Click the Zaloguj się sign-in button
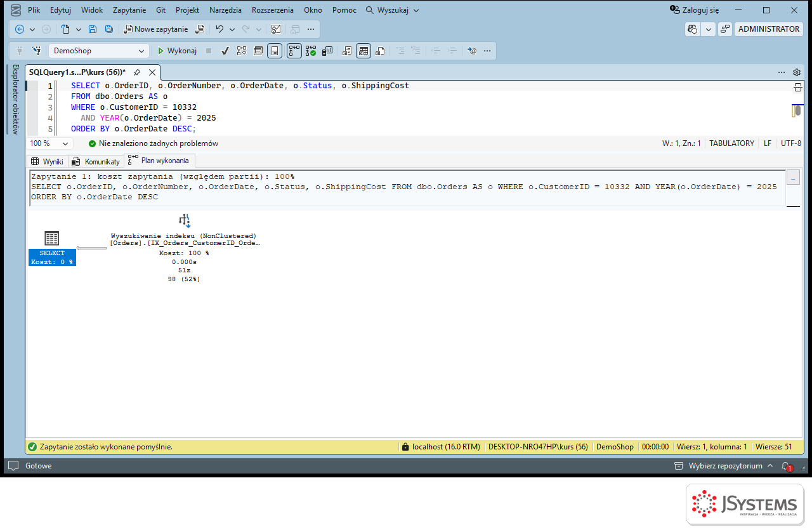Screen dimensions: 812x530 point(695,10)
